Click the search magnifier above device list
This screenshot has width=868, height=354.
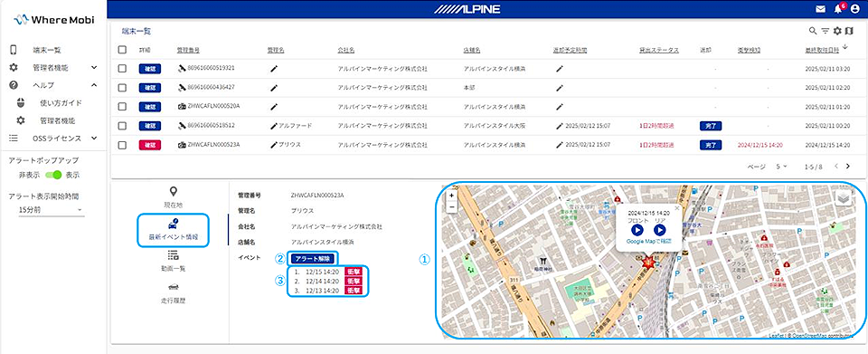click(813, 31)
